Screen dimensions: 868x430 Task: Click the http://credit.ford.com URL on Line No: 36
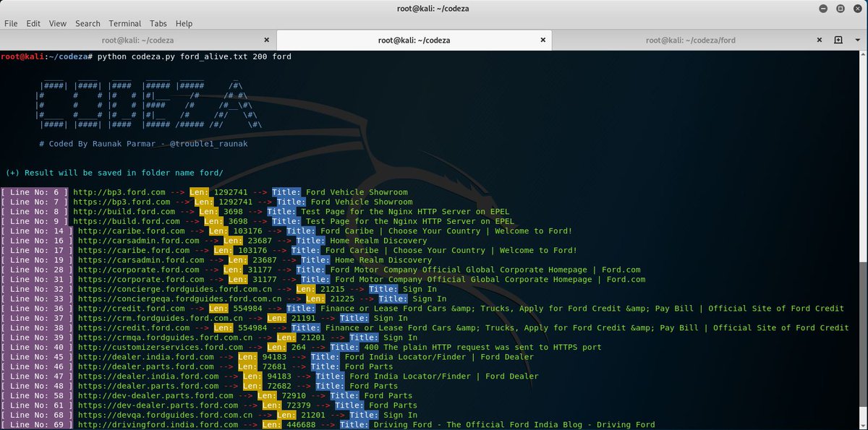point(131,309)
